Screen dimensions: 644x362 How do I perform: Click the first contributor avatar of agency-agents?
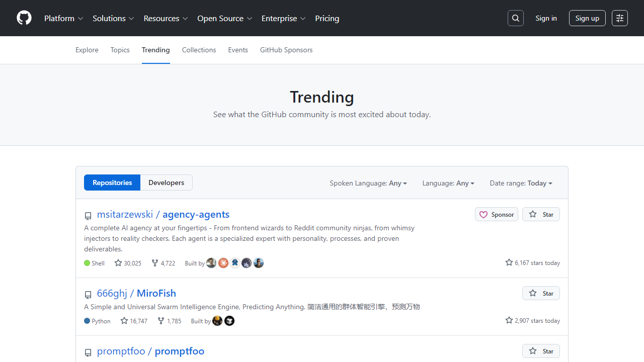click(211, 263)
